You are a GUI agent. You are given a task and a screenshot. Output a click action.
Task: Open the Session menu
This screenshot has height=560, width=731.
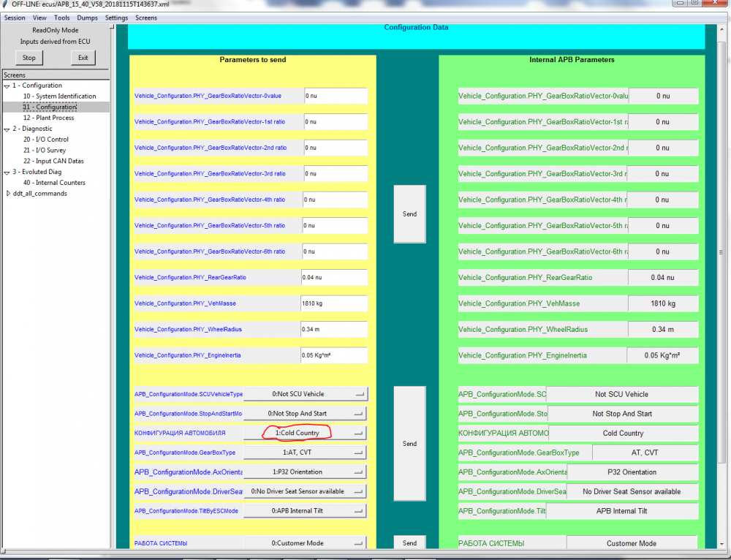[x=15, y=18]
